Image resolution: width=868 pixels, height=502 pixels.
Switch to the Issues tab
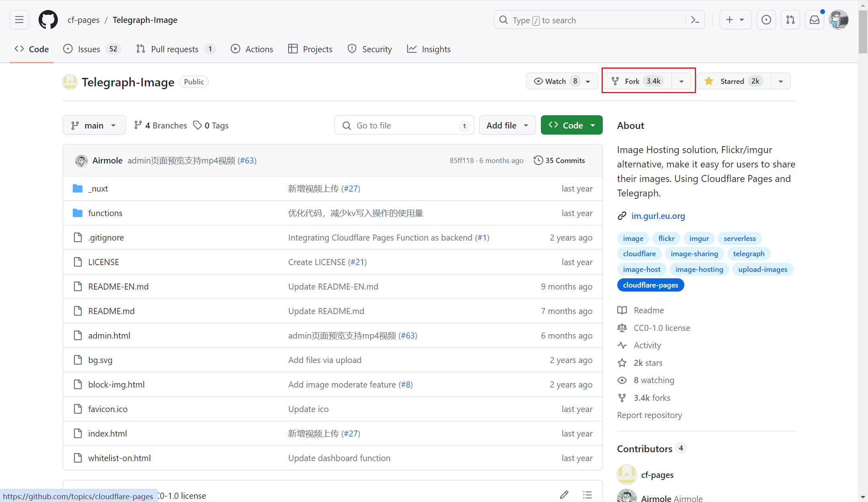tap(89, 49)
